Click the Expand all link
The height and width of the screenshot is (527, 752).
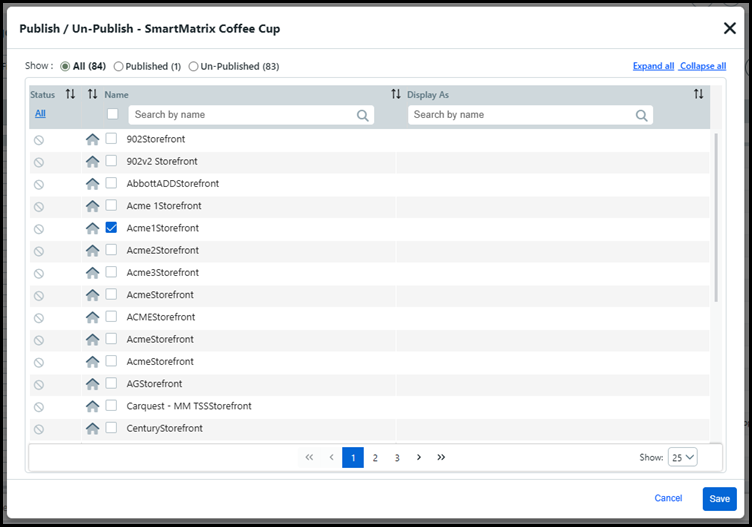653,66
